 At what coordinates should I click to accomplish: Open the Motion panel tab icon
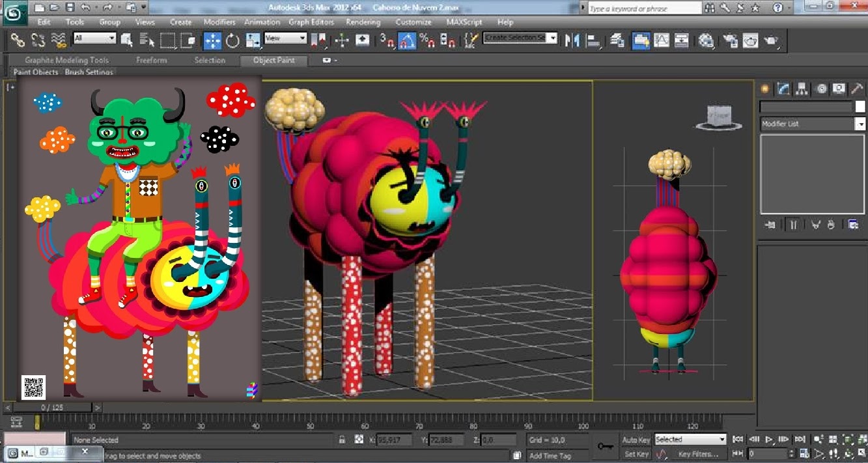coord(822,89)
